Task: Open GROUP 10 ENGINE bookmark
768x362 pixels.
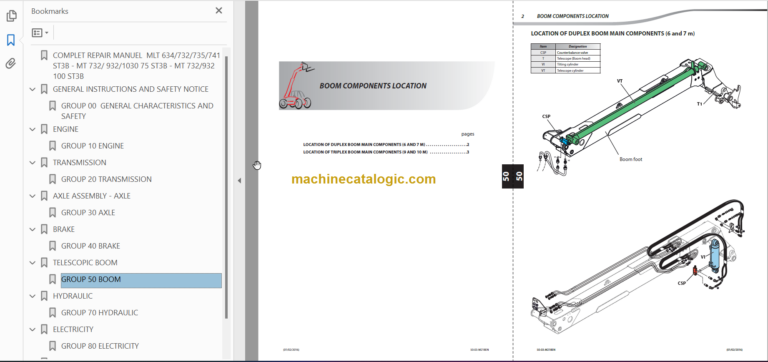Action: pos(93,146)
